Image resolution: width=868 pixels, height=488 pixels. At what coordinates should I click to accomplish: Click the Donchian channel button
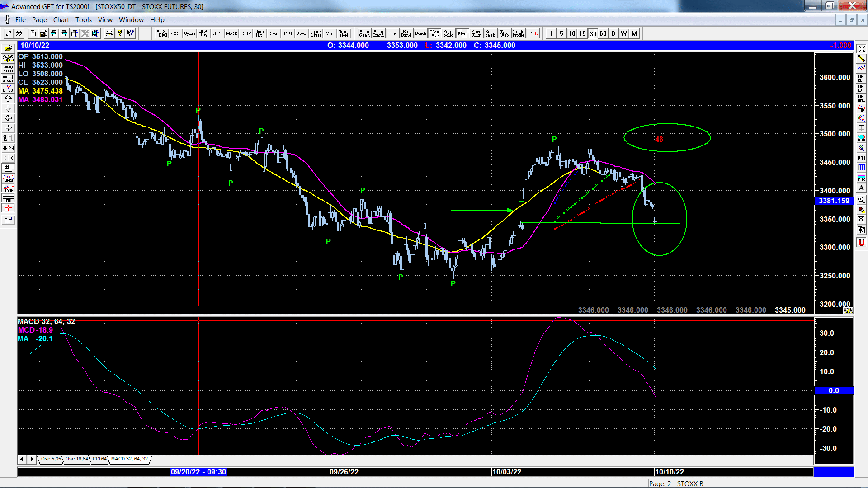(x=420, y=33)
